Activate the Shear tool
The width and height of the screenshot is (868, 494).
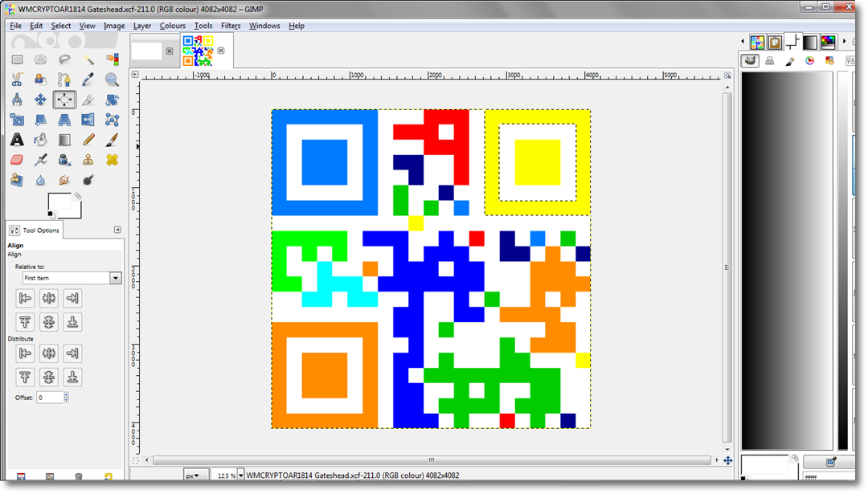(x=40, y=120)
